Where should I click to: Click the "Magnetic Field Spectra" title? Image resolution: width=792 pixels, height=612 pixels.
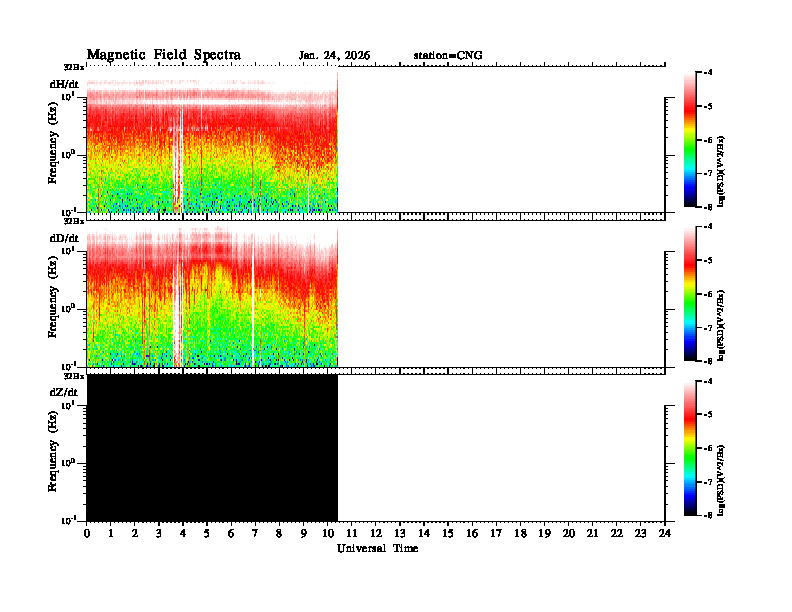tap(164, 55)
